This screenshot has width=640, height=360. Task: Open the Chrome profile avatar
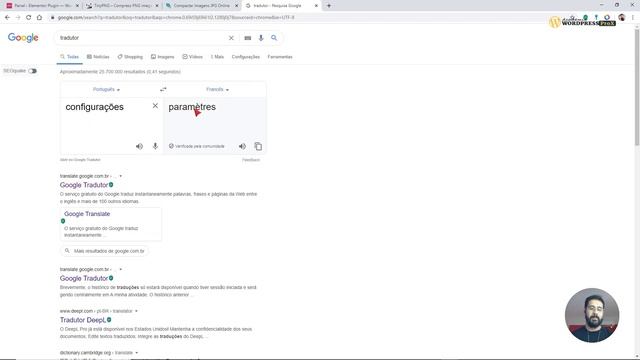[622, 18]
